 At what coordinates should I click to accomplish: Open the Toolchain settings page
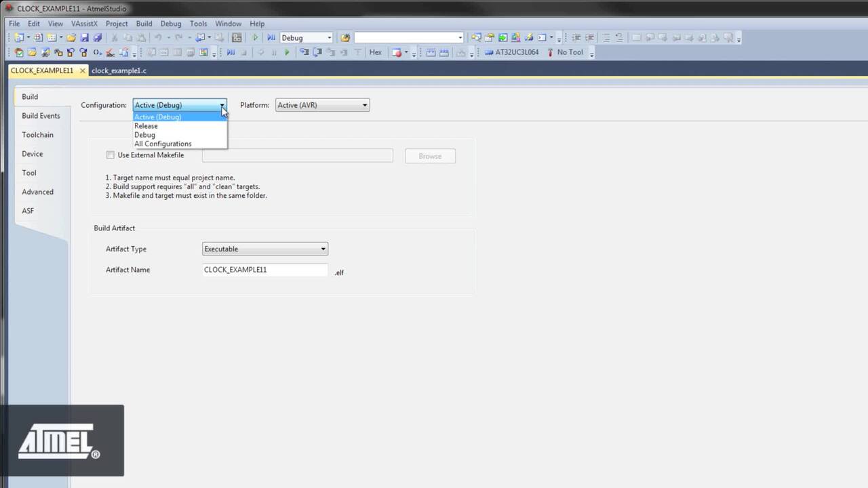click(x=37, y=134)
